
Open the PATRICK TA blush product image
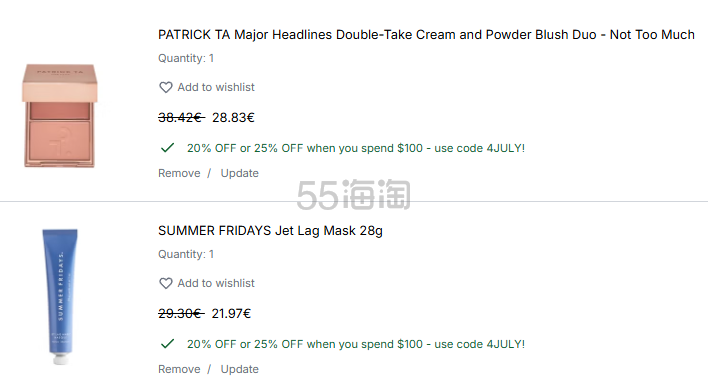click(60, 116)
